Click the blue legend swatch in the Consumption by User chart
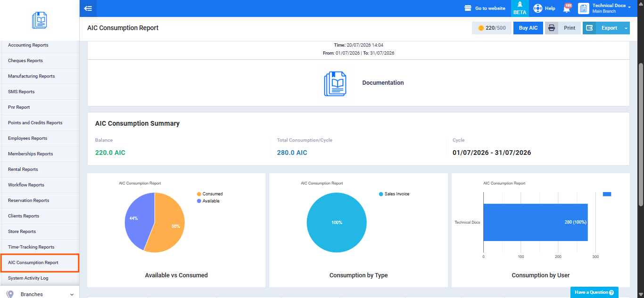 (607, 194)
